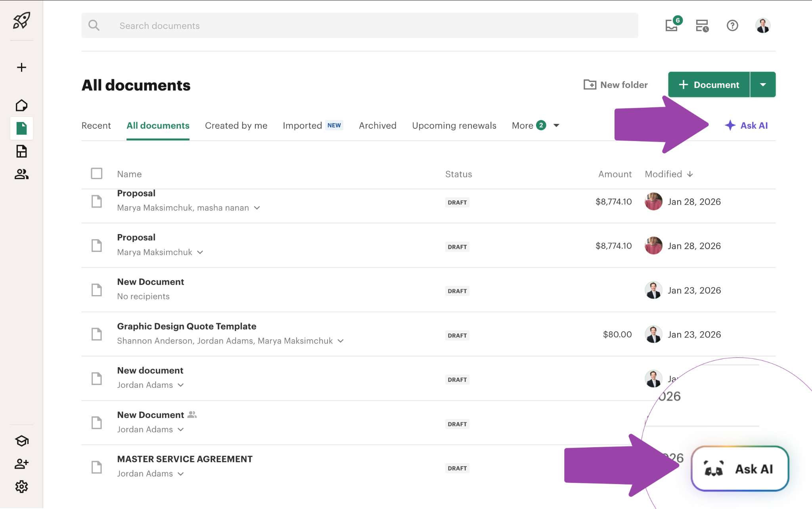Open the settings gear icon
Image resolution: width=812 pixels, height=509 pixels.
pyautogui.click(x=21, y=487)
